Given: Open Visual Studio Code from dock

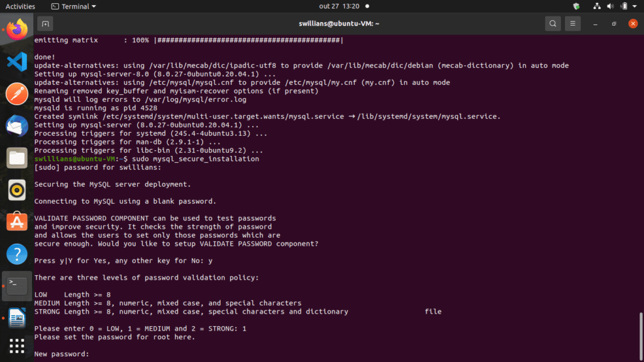Looking at the screenshot, I should coord(17,61).
